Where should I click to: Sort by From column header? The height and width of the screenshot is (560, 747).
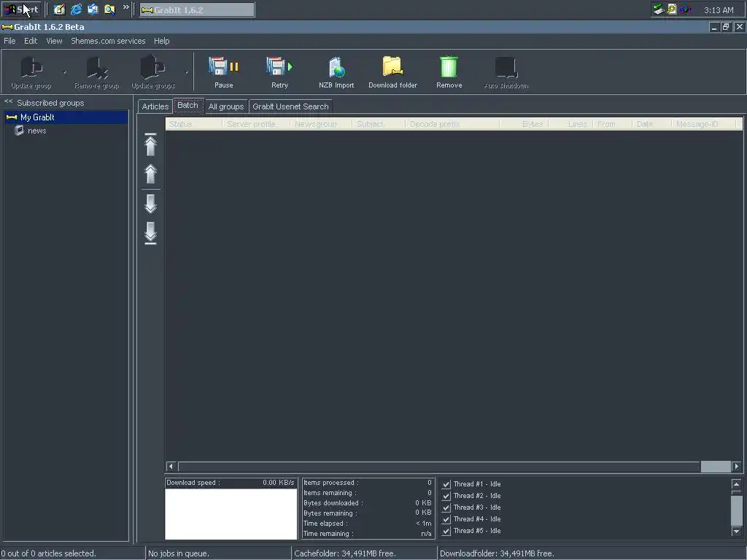coord(613,124)
